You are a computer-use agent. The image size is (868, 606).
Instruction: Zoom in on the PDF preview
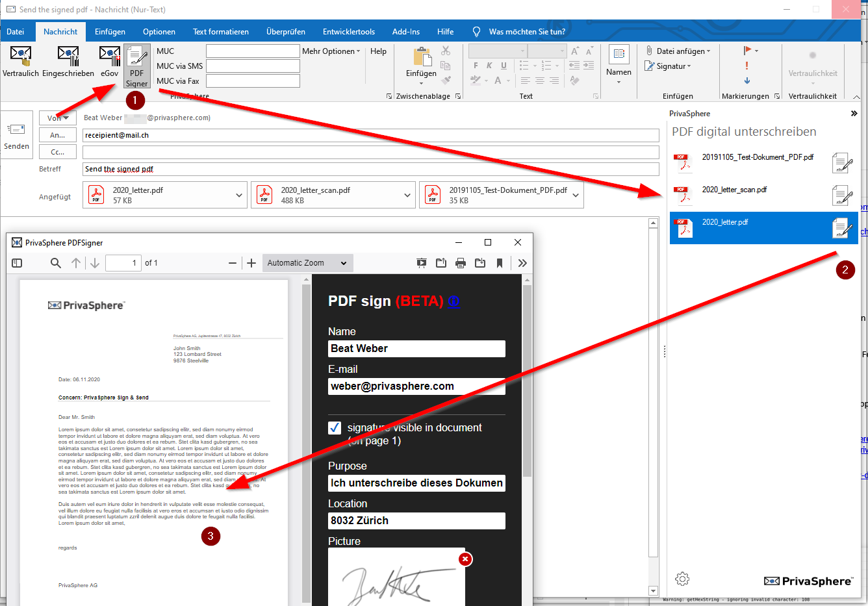click(251, 263)
